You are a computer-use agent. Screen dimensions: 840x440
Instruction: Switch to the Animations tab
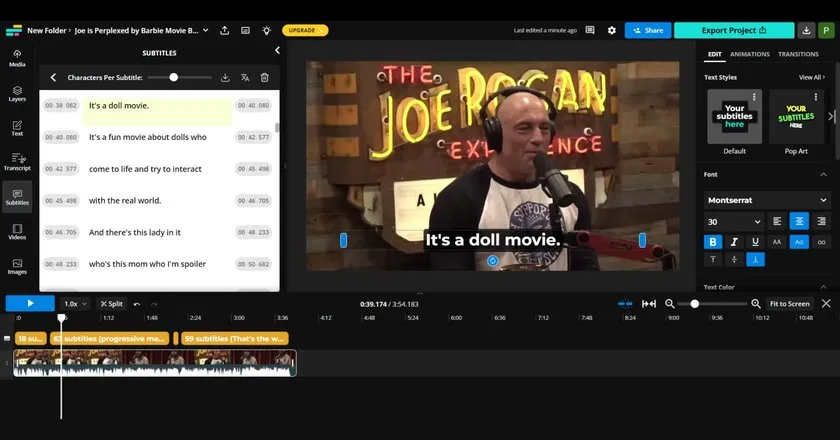click(749, 54)
